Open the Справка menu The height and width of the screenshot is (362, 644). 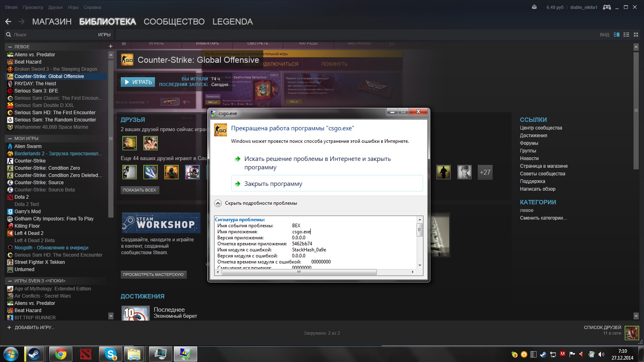(92, 7)
